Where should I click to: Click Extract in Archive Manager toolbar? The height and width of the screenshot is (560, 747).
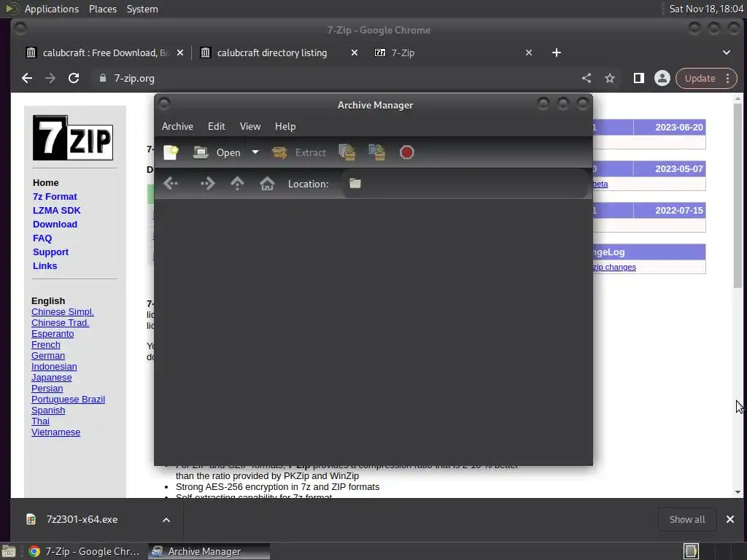[x=298, y=152]
